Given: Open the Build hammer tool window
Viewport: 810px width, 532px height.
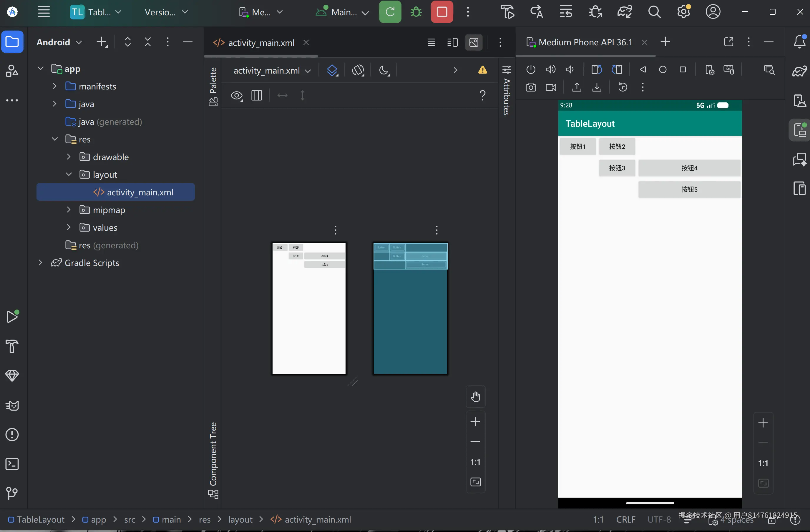Looking at the screenshot, I should (x=12, y=346).
